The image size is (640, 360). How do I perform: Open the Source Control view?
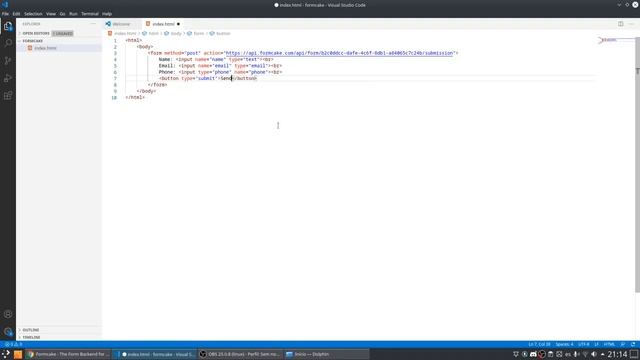click(8, 61)
